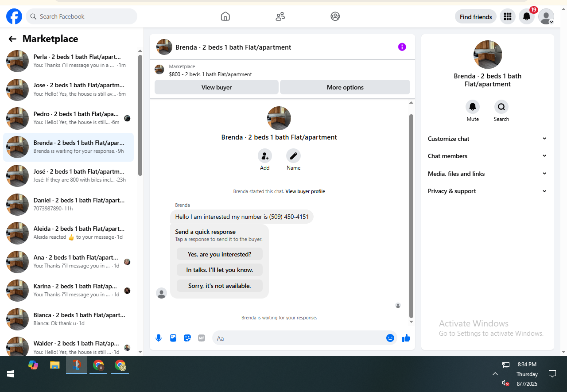
Task: Mute the Brenda conversation
Action: pos(473,107)
